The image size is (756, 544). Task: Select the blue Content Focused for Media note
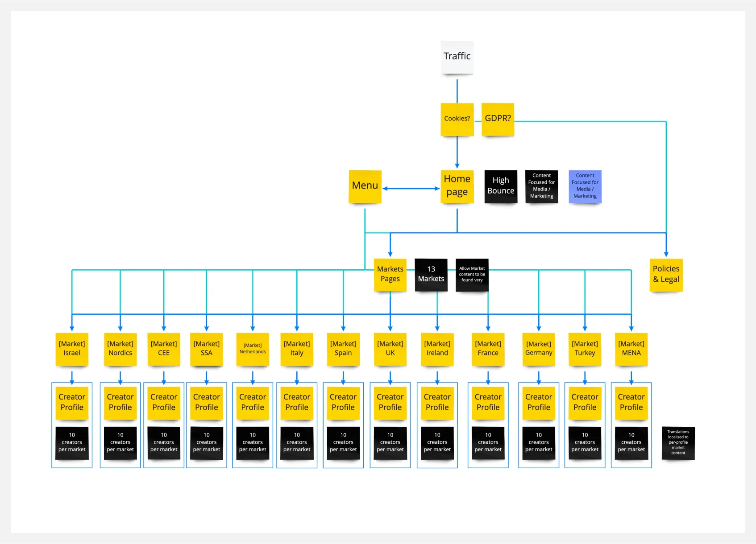tap(585, 187)
